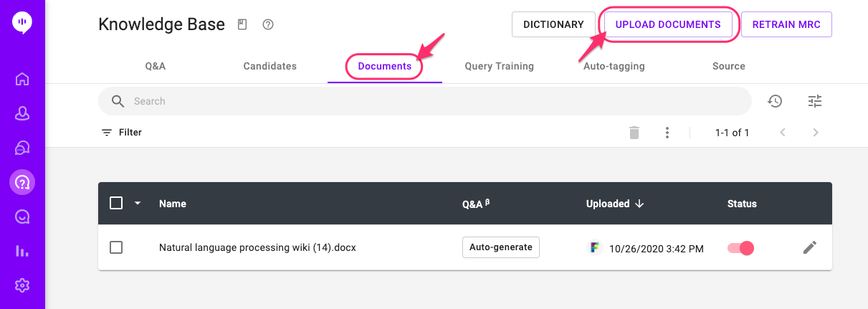Tick the select-all header checkbox
Image resolution: width=868 pixels, height=309 pixels.
tap(116, 204)
